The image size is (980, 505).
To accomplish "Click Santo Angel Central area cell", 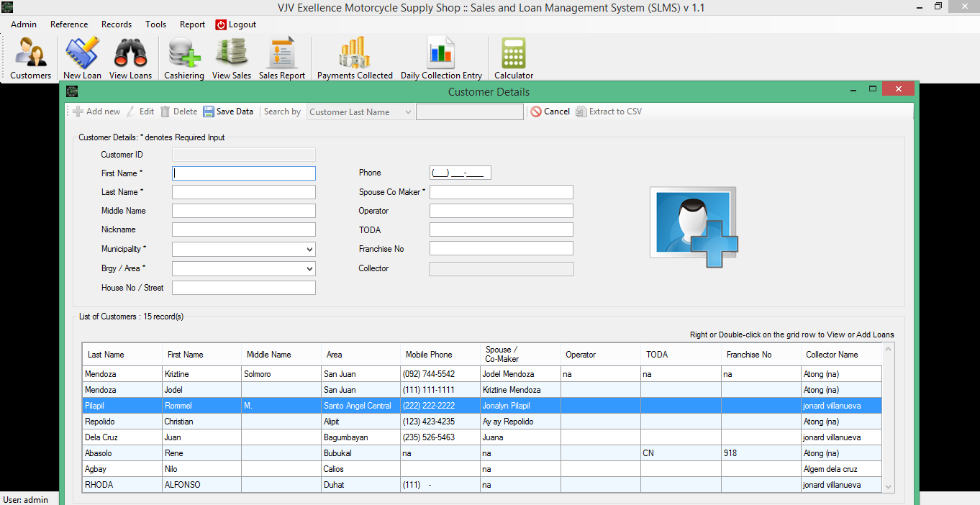I will point(360,406).
